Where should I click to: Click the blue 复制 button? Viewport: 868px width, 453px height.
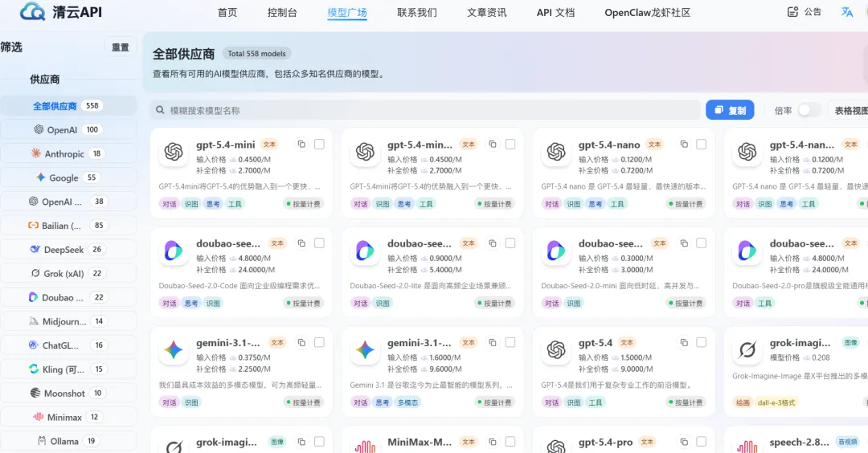pos(730,110)
